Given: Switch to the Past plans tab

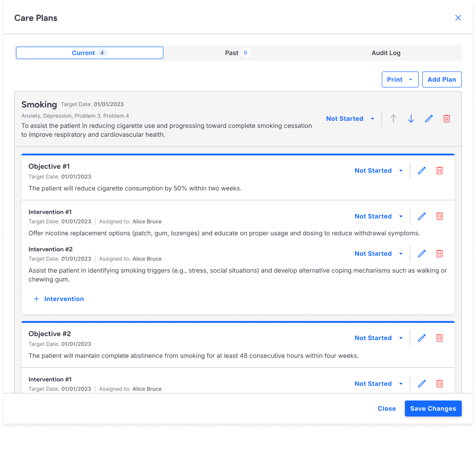Looking at the screenshot, I should pos(238,53).
